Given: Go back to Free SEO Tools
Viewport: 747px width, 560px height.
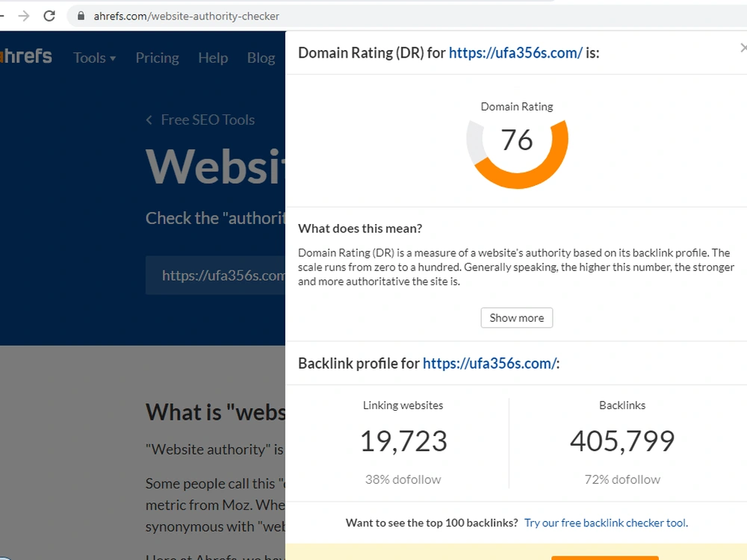Looking at the screenshot, I should (208, 119).
